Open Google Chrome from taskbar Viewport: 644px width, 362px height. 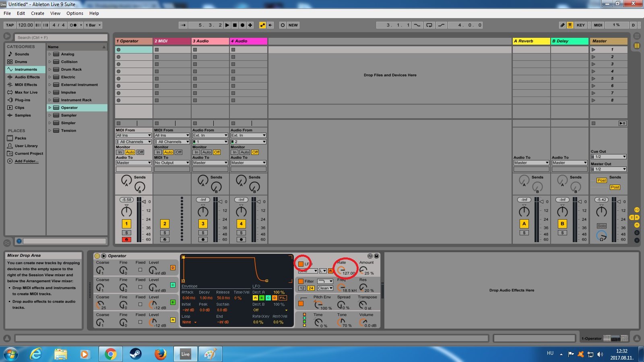tap(110, 354)
